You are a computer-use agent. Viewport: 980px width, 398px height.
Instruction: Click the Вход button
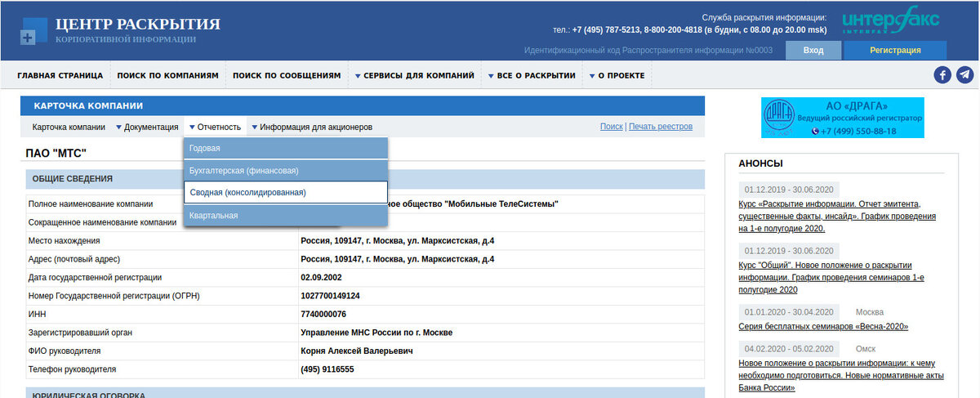click(813, 51)
